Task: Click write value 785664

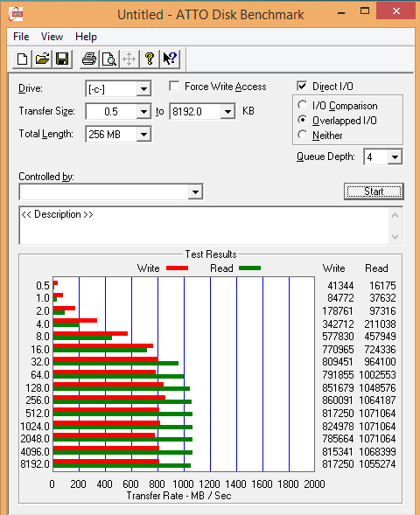Action: click(x=338, y=438)
